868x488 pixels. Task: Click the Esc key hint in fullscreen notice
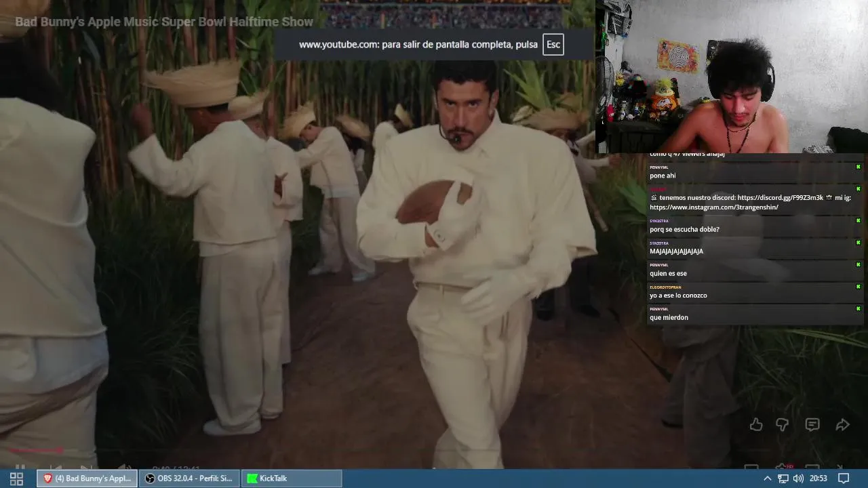click(x=553, y=45)
